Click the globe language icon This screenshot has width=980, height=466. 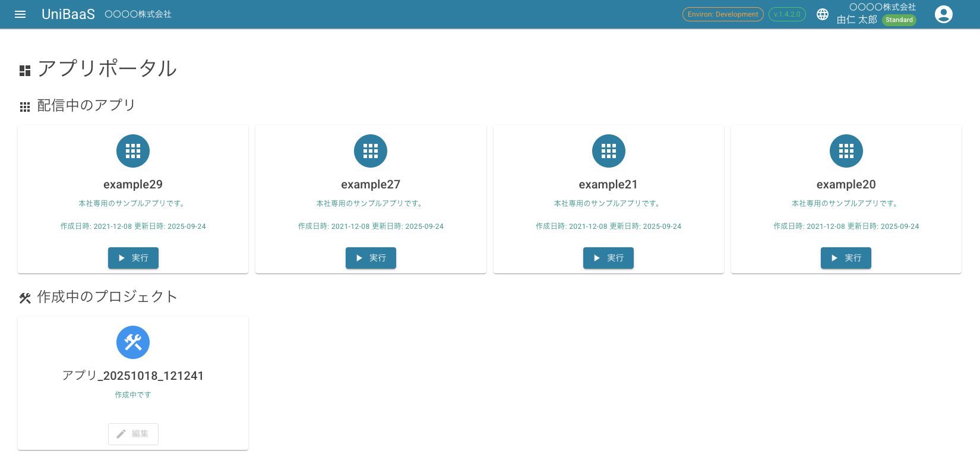point(823,14)
